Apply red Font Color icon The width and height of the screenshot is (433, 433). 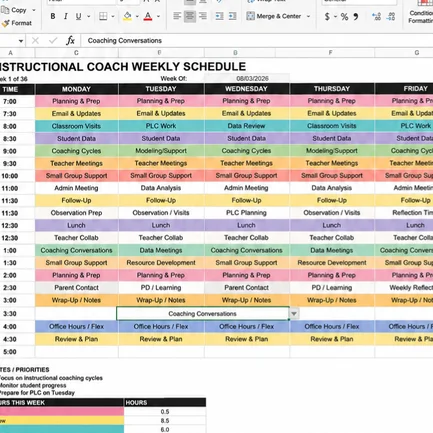(148, 16)
